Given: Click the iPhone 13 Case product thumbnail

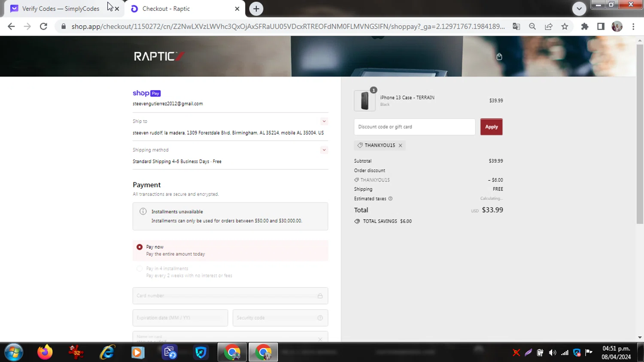Looking at the screenshot, I should point(365,101).
